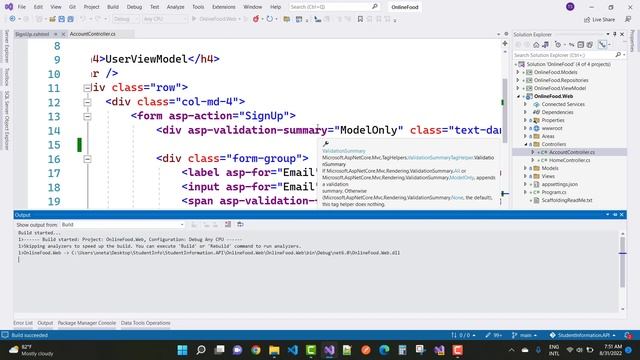Viewport: 640px width, 360px height.
Task: Collapse the form-group div at line 16
Action: point(87,159)
